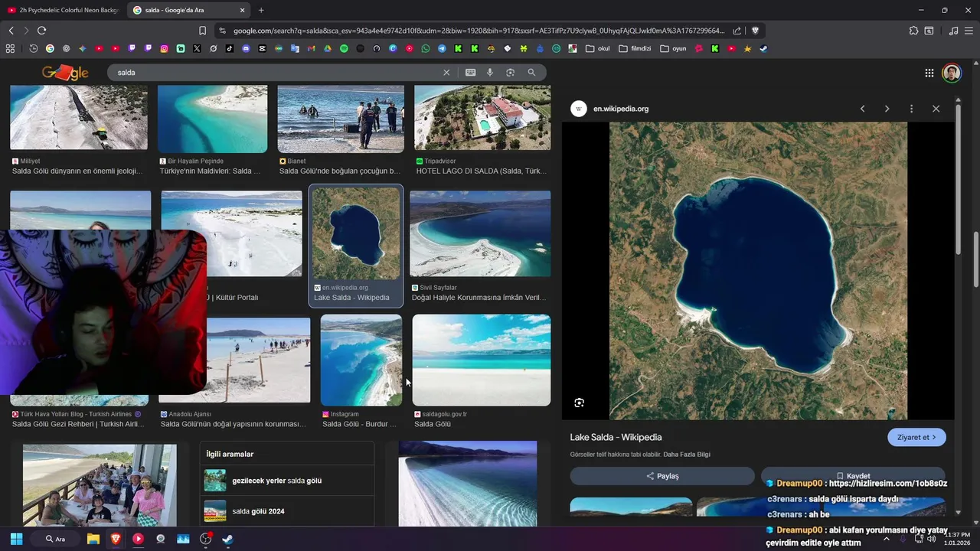Clear the search query with the X

tap(446, 72)
